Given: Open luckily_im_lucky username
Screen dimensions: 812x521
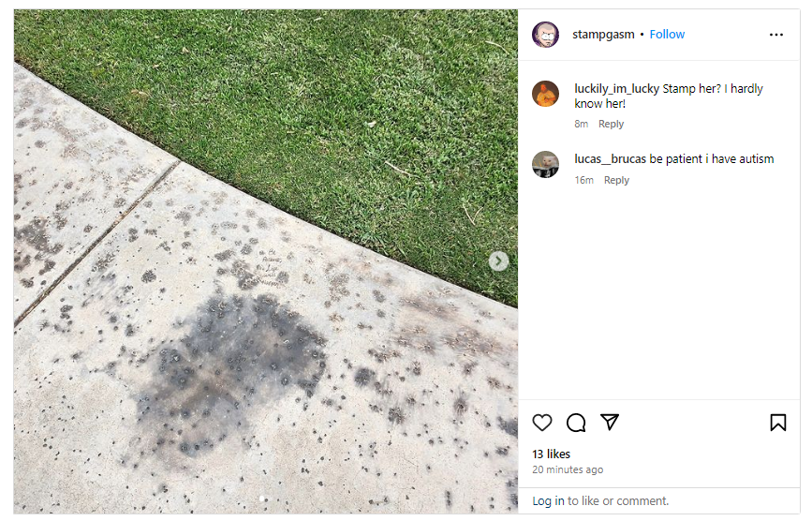Looking at the screenshot, I should (616, 89).
